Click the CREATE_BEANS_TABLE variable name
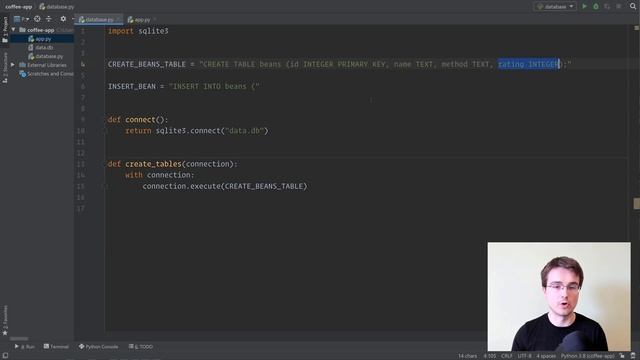Image resolution: width=640 pixels, height=360 pixels. (x=147, y=64)
